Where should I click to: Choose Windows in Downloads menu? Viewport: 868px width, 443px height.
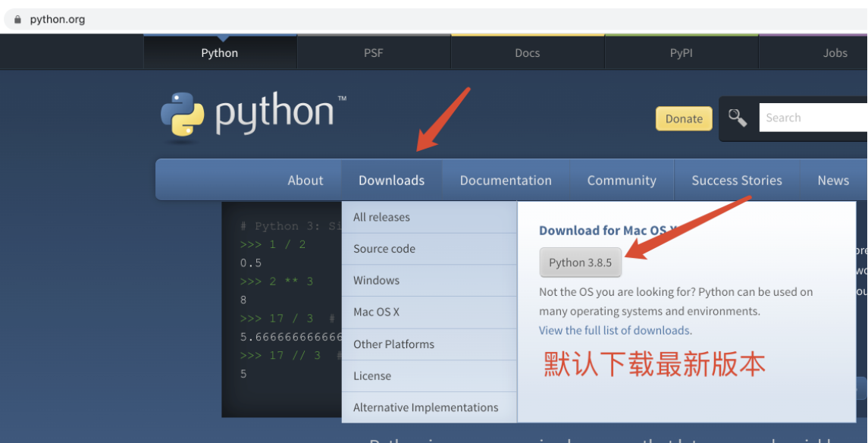tap(376, 281)
